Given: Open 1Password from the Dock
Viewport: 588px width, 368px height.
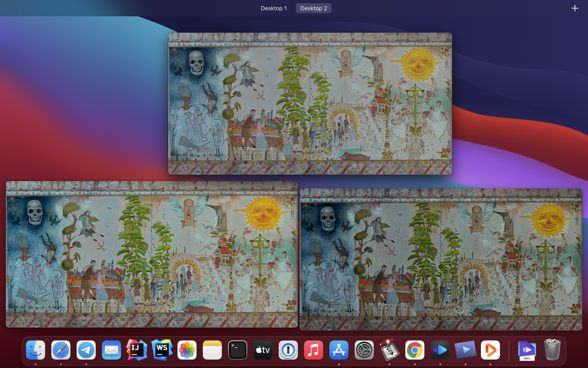Looking at the screenshot, I should [288, 350].
